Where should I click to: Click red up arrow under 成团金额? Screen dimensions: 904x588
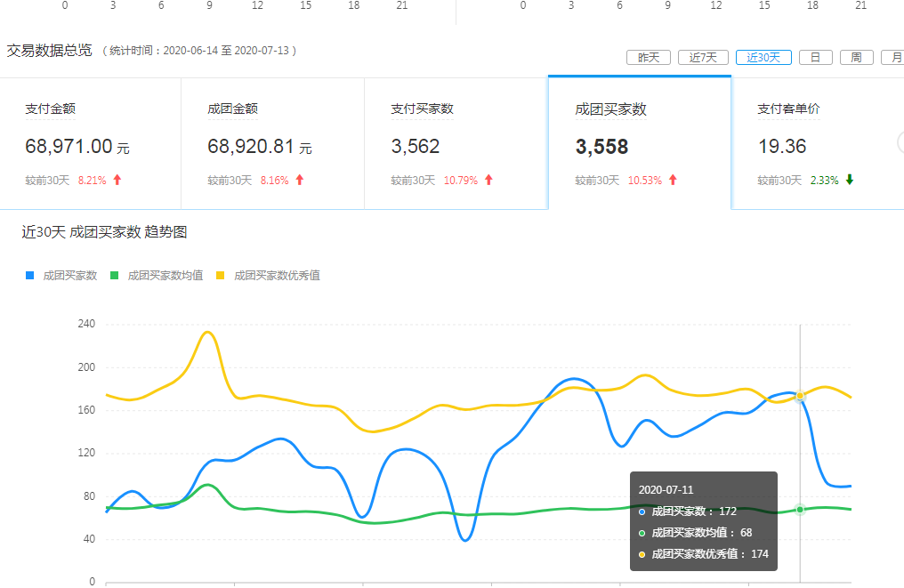pos(300,180)
